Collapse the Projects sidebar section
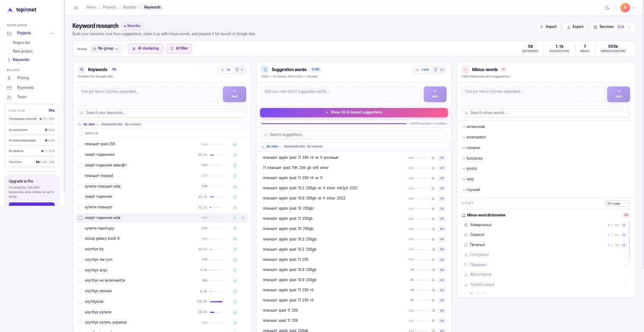Image resolution: width=644 pixels, height=332 pixels. point(52,33)
